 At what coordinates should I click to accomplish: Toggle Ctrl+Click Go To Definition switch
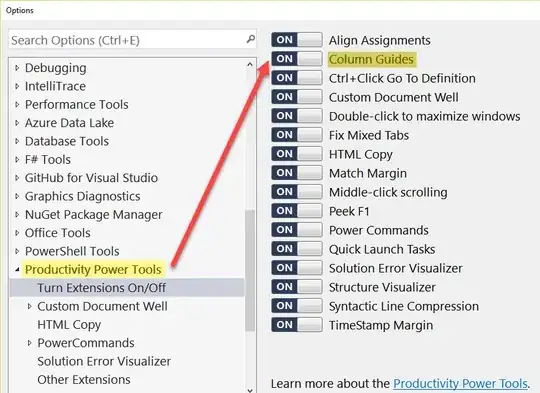click(297, 77)
